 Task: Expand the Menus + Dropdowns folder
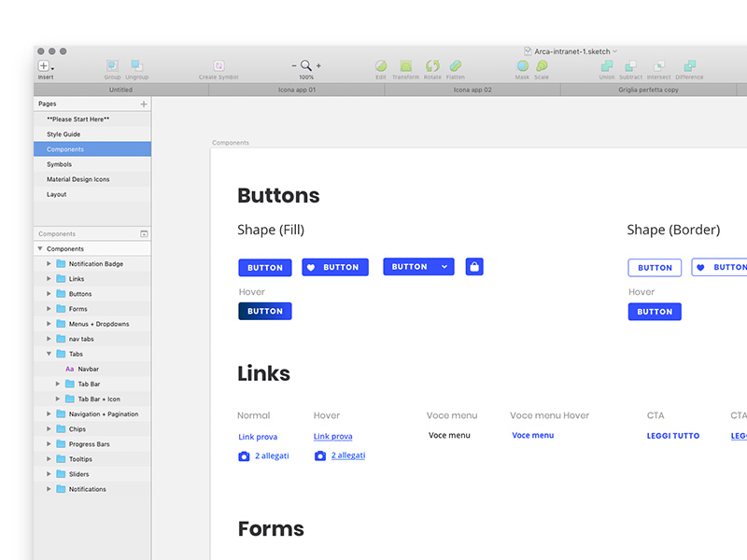click(49, 324)
